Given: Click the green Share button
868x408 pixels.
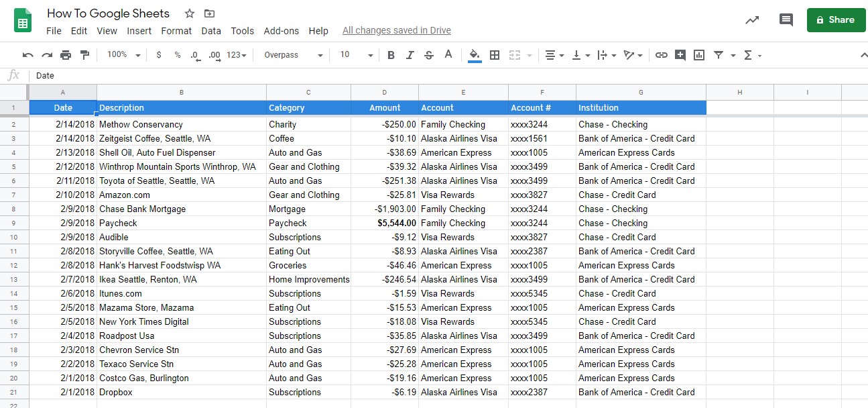Looking at the screenshot, I should 836,20.
